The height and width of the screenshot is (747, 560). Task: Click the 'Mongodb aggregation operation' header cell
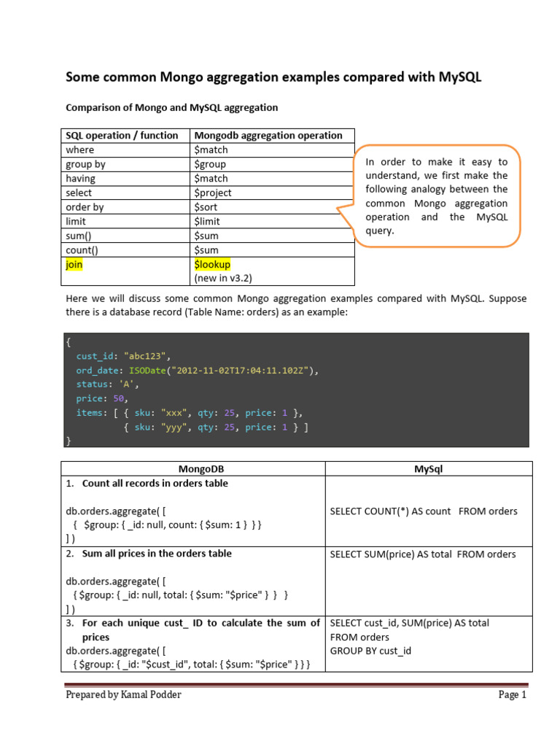click(x=272, y=135)
